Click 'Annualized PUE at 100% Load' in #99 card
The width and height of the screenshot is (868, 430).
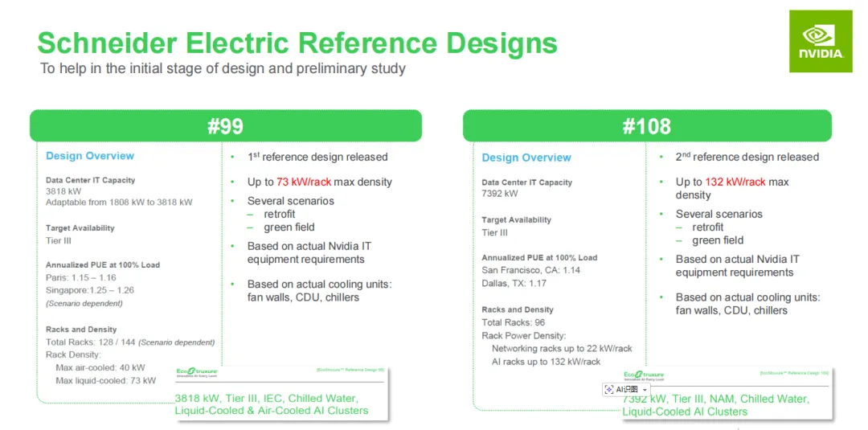coord(102,264)
